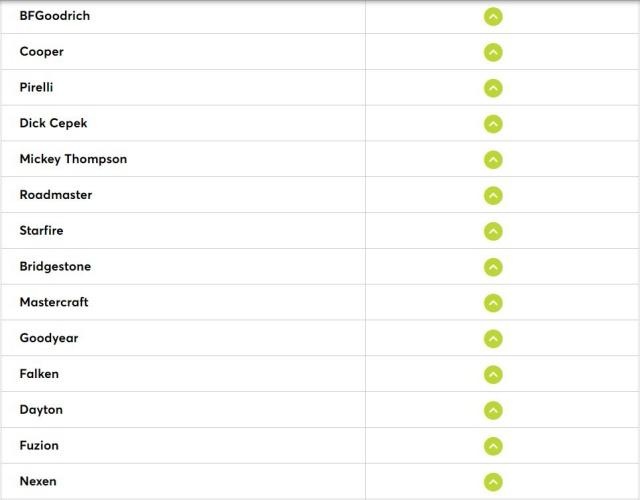640x500 pixels.
Task: Select the Mickey Thompson brand label
Action: (x=73, y=159)
